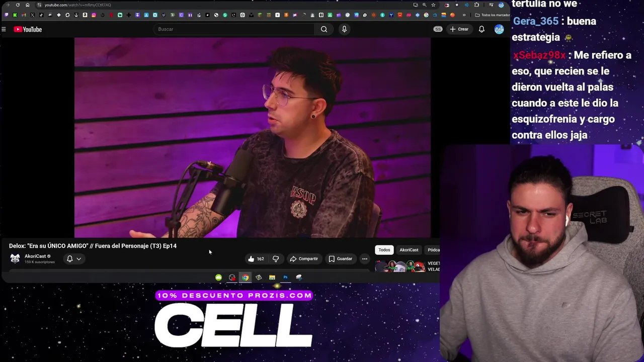The image size is (644, 362).
Task: Open the AkoriCast channel avatar
Action: coord(15,258)
